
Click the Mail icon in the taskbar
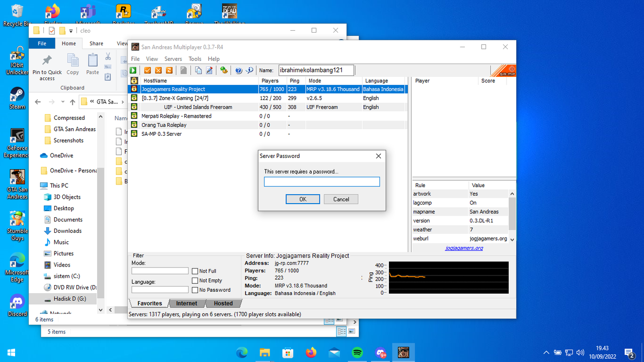334,352
